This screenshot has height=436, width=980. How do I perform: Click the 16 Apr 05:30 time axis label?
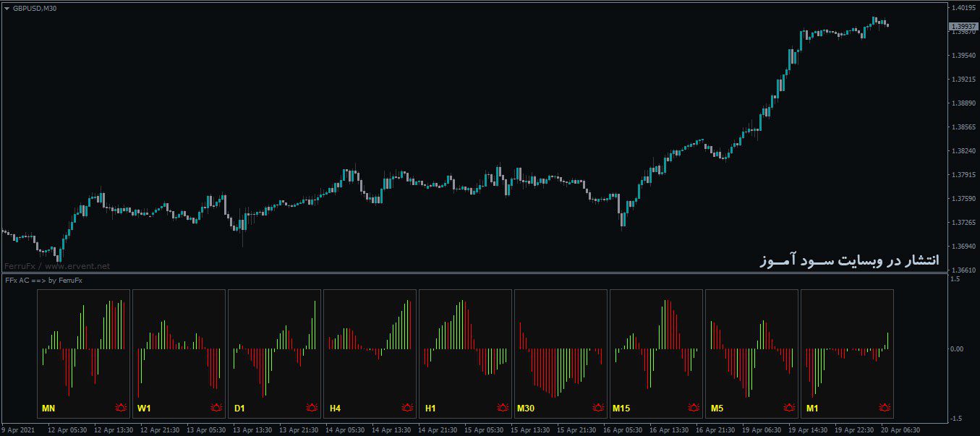[x=623, y=429]
